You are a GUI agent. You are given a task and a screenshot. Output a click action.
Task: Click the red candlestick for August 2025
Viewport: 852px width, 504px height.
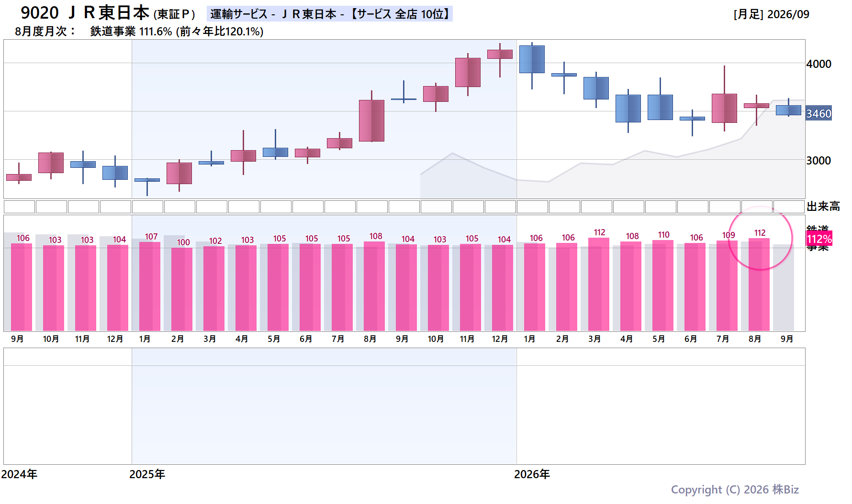coord(371,121)
